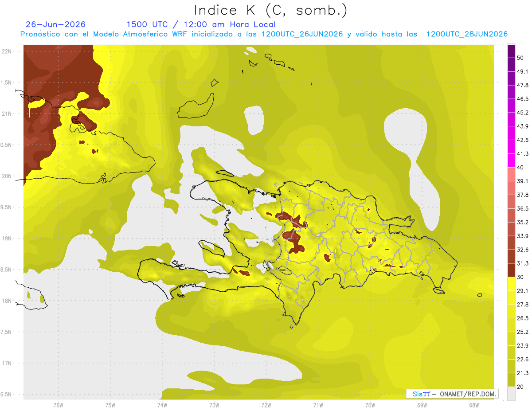Click the '19N' latitude axis label
Image resolution: width=532 pixels, height=411 pixels.
click(x=7, y=239)
